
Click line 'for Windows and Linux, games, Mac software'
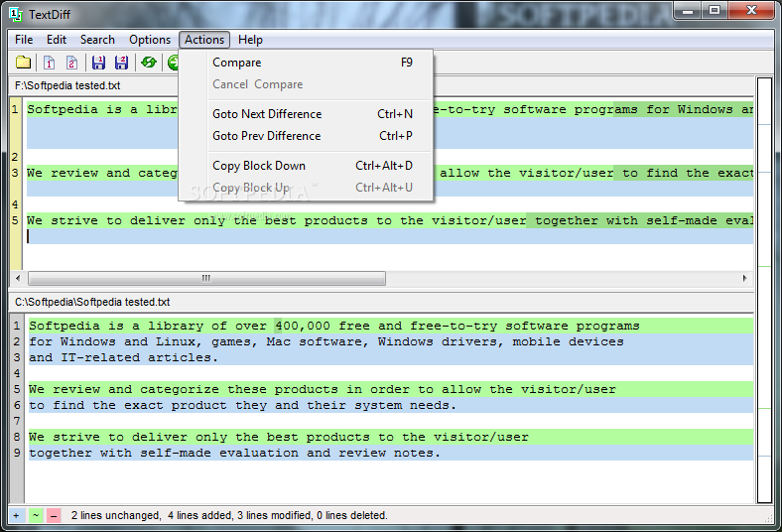[x=390, y=342]
